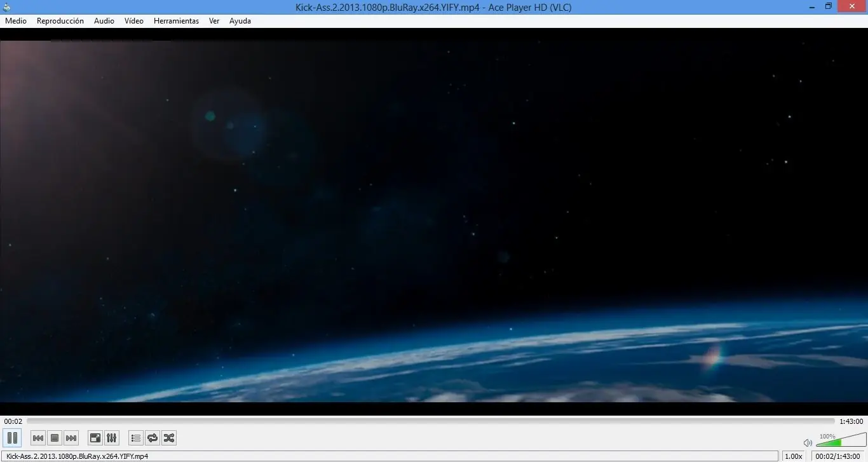
Task: Click the total duration 1:43:00 label beside the seek bar
Action: [x=851, y=421]
